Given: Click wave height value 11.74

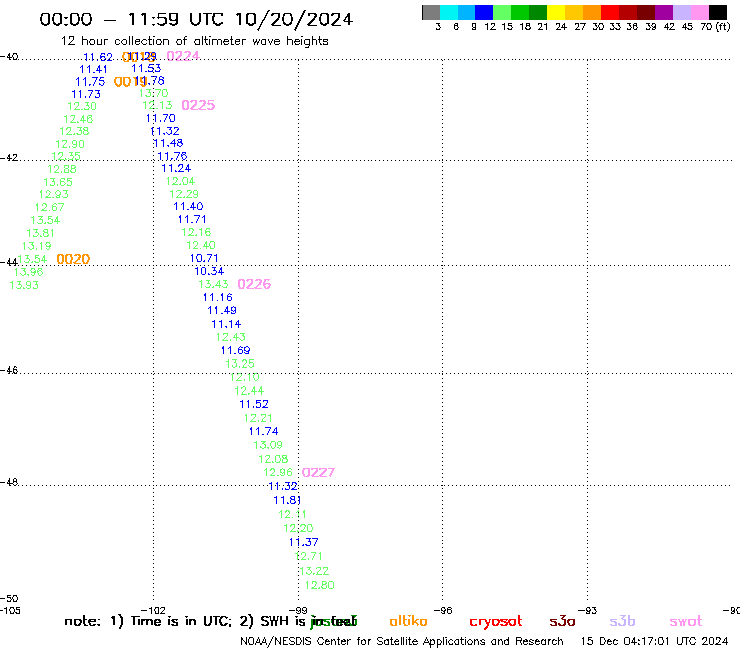Looking at the screenshot, I should (x=263, y=431).
